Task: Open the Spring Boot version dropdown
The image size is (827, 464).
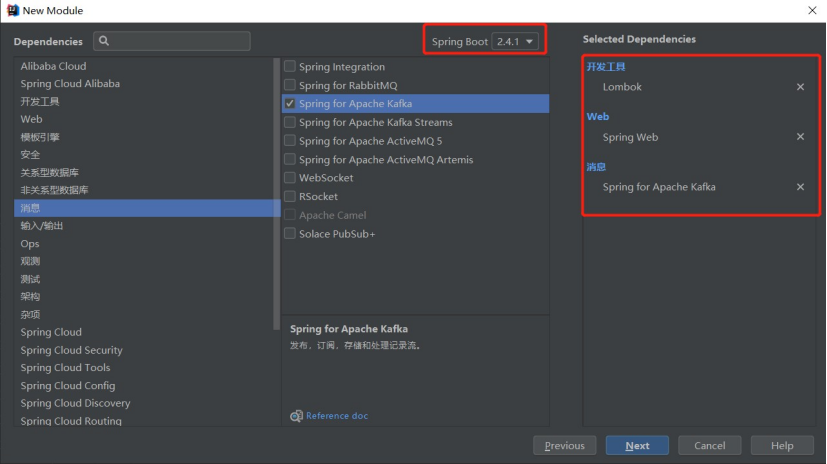Action: (x=515, y=41)
